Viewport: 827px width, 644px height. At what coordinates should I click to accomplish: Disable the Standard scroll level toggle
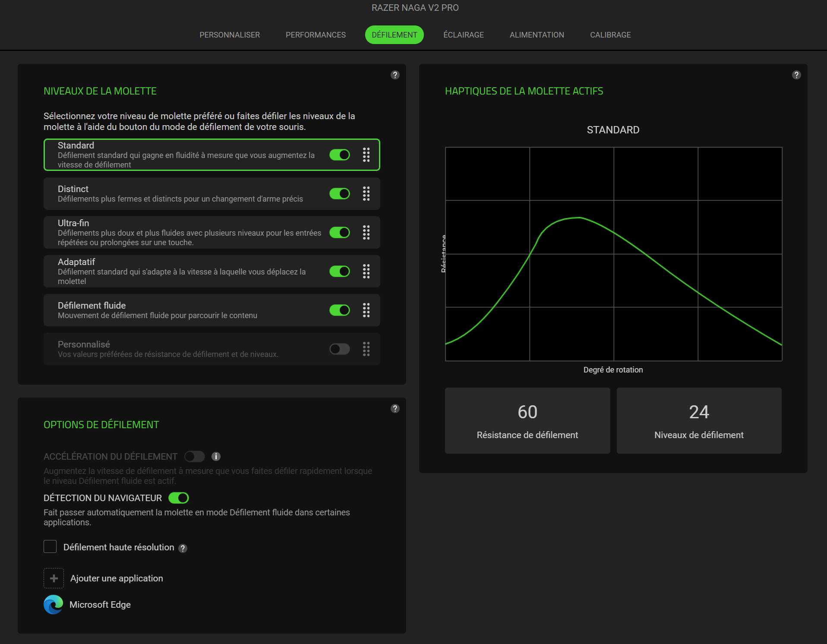click(x=340, y=155)
